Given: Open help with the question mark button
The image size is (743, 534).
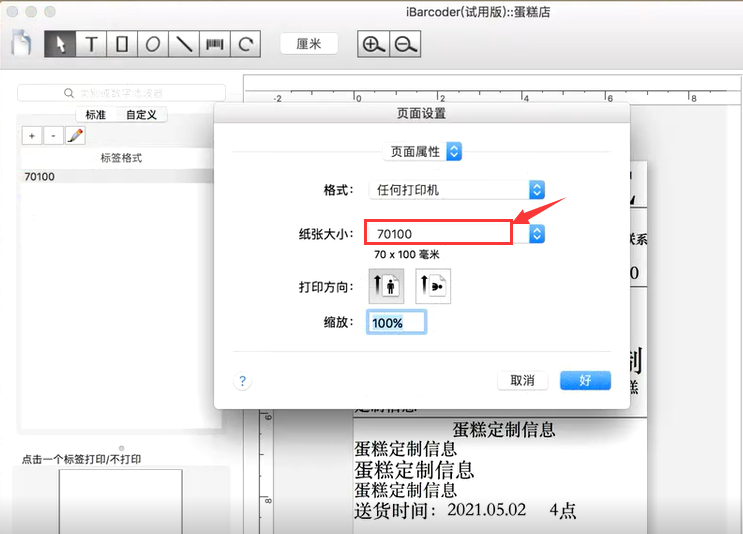Looking at the screenshot, I should [243, 380].
